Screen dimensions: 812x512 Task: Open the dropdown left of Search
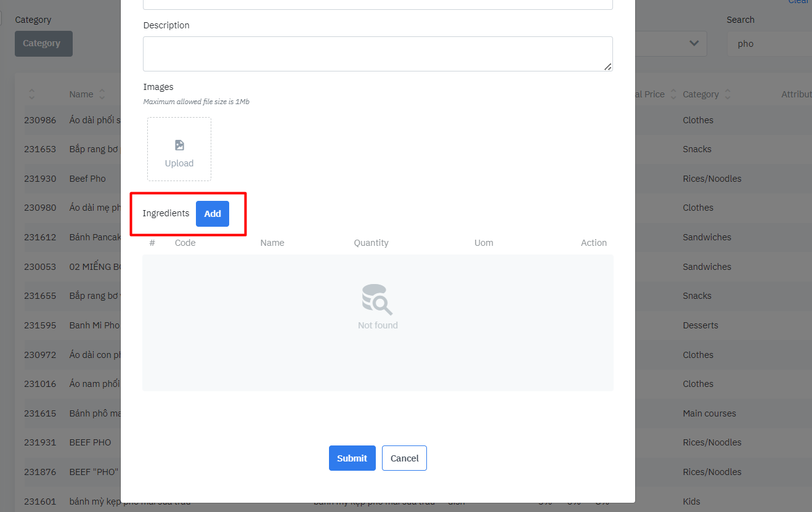(x=693, y=43)
